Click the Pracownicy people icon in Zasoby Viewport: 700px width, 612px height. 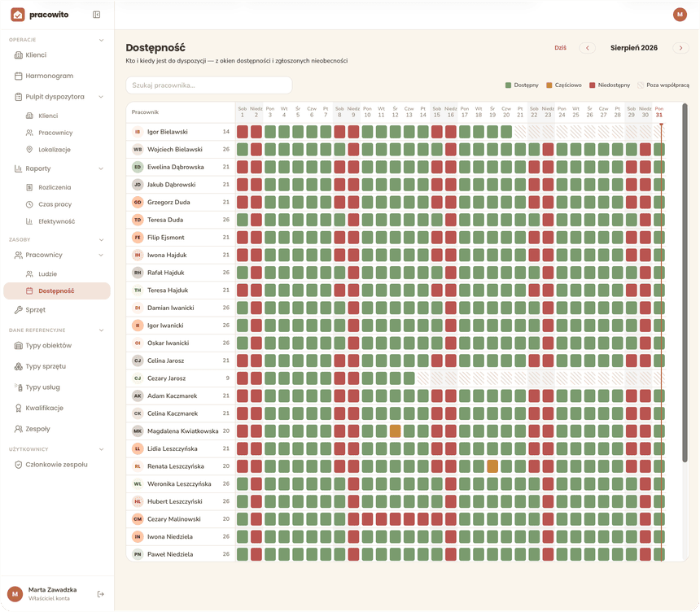tap(18, 255)
